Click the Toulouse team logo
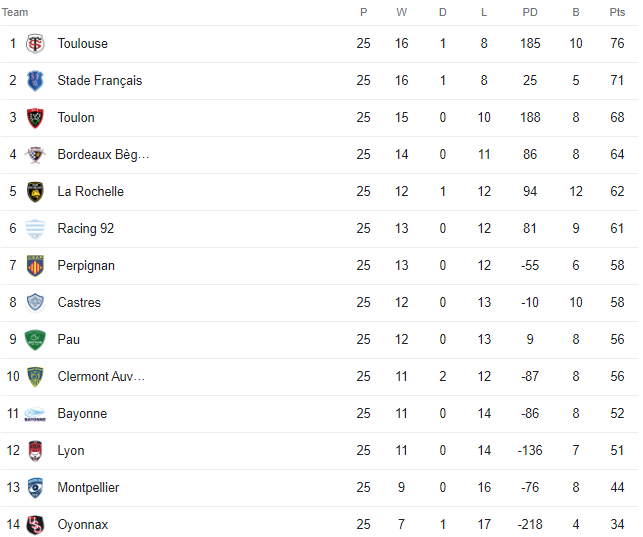Image resolution: width=643 pixels, height=537 pixels. point(35,44)
